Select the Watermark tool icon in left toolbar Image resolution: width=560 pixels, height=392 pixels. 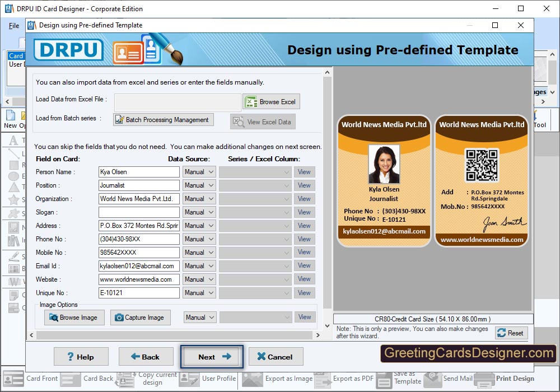point(15,281)
